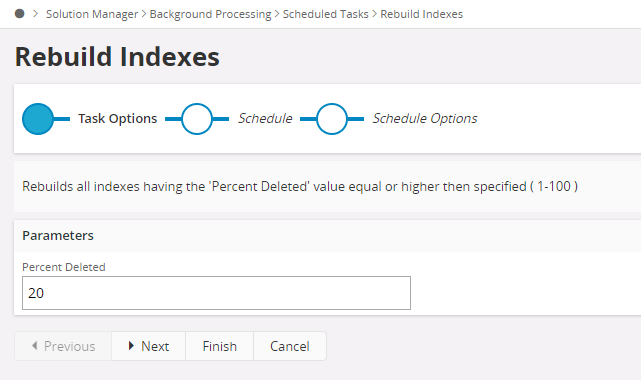641x380 pixels.
Task: Click the Parameters section header
Action: pos(58,235)
